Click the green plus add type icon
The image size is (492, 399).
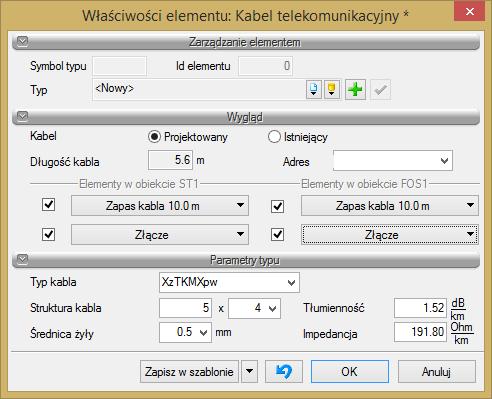[355, 89]
